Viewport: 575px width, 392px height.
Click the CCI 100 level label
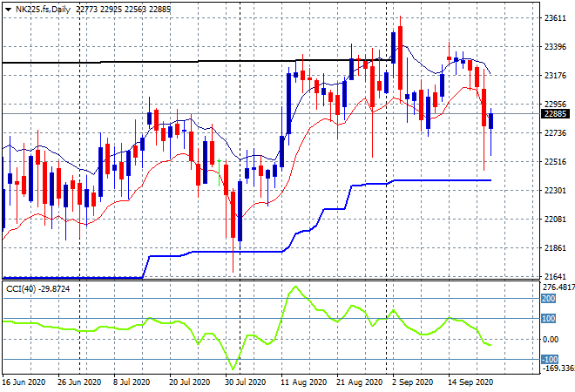549,318
